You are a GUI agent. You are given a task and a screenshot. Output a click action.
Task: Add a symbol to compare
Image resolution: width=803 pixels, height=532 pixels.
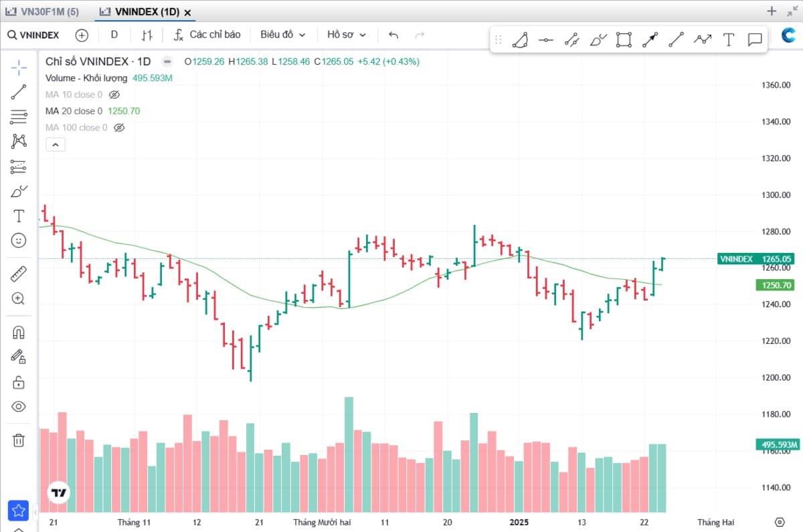coord(82,35)
